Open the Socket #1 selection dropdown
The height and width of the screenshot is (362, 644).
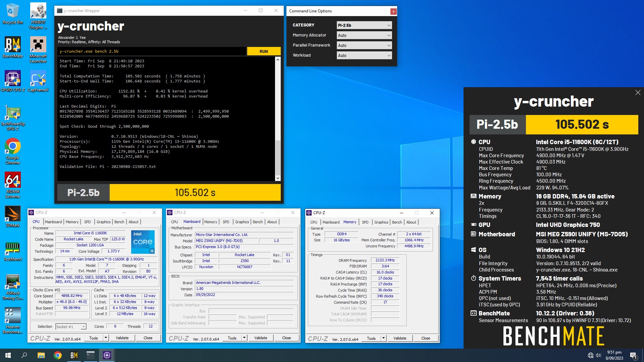71,326
